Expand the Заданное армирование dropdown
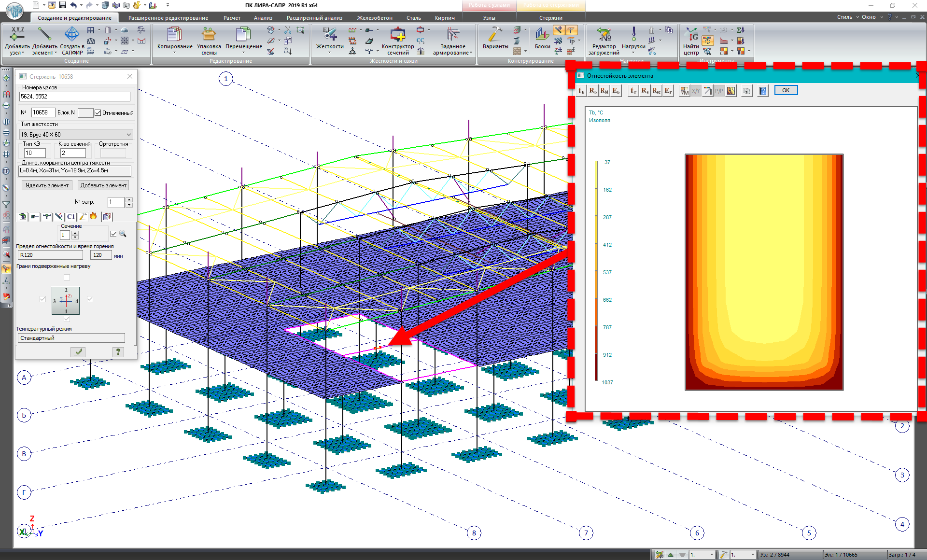 click(471, 53)
